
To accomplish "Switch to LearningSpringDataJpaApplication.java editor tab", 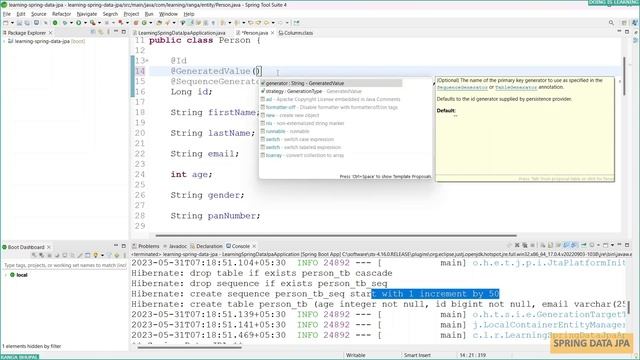I will pos(179,33).
